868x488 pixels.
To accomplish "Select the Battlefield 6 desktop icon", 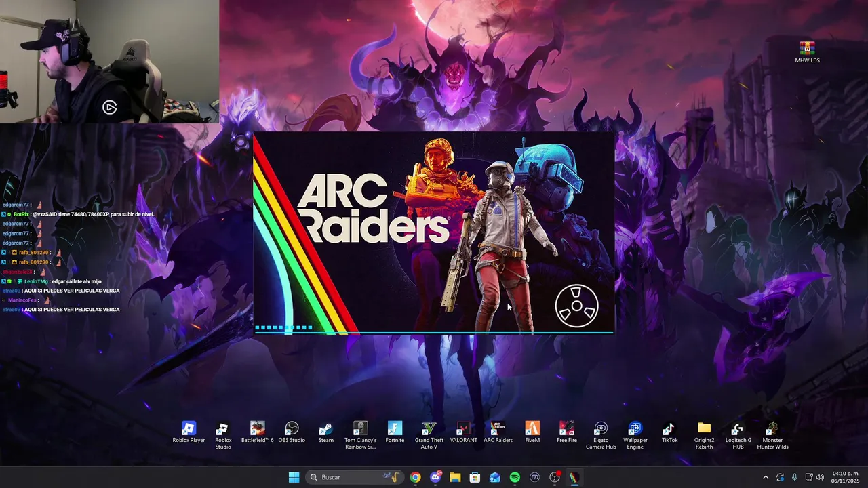I will coord(257,432).
